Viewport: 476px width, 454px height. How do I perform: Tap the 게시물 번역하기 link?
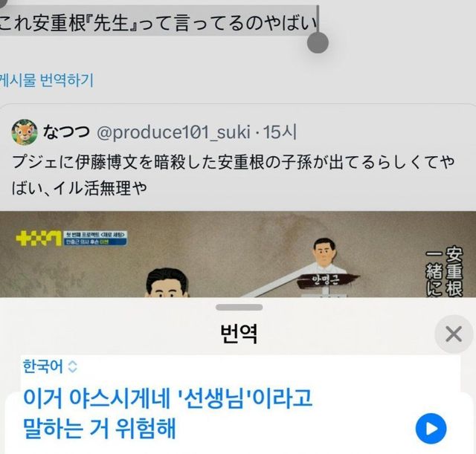(x=47, y=80)
